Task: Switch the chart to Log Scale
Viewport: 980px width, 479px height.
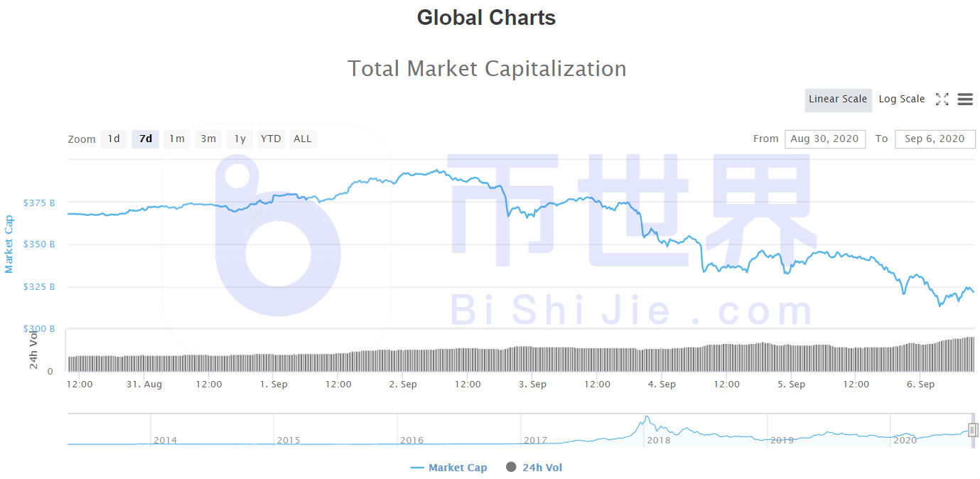Action: (x=901, y=99)
